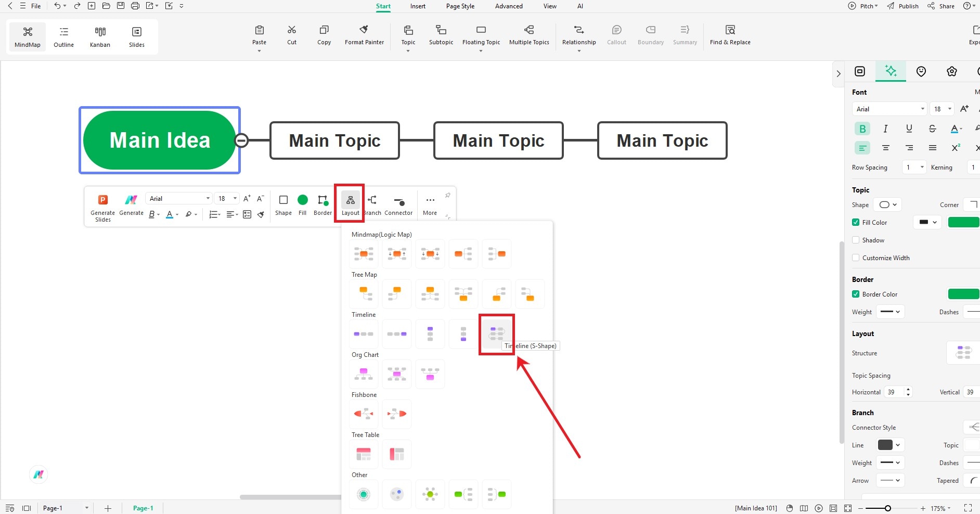Click the Layout button in floating toolbar
Viewport: 980px width, 514px height.
(x=350, y=204)
